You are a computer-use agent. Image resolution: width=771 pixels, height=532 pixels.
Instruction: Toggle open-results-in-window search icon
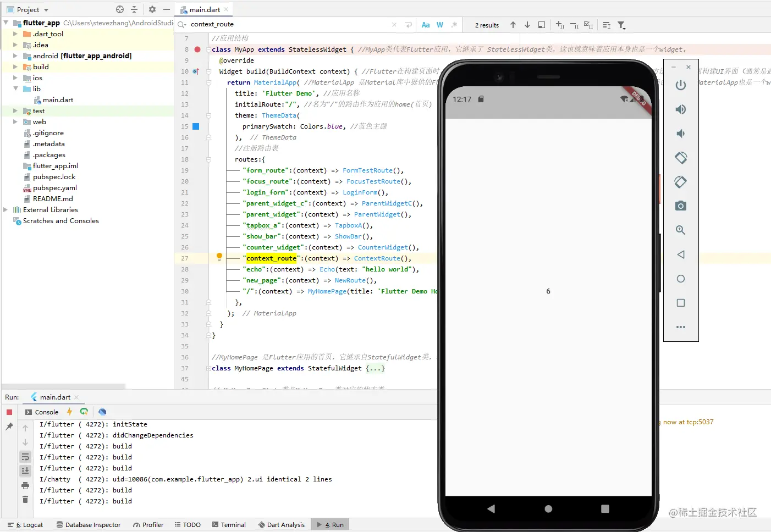(542, 25)
